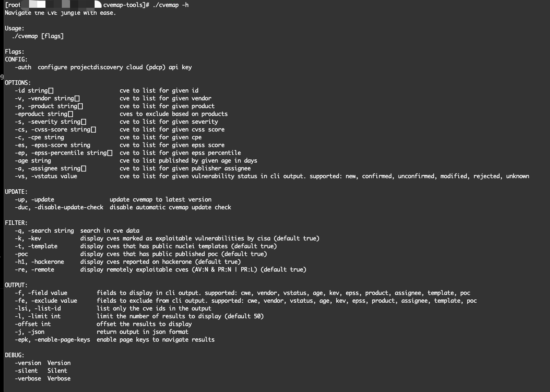Click the ./cvemap -h command text
Image resolution: width=550 pixels, height=392 pixels.
click(x=170, y=5)
